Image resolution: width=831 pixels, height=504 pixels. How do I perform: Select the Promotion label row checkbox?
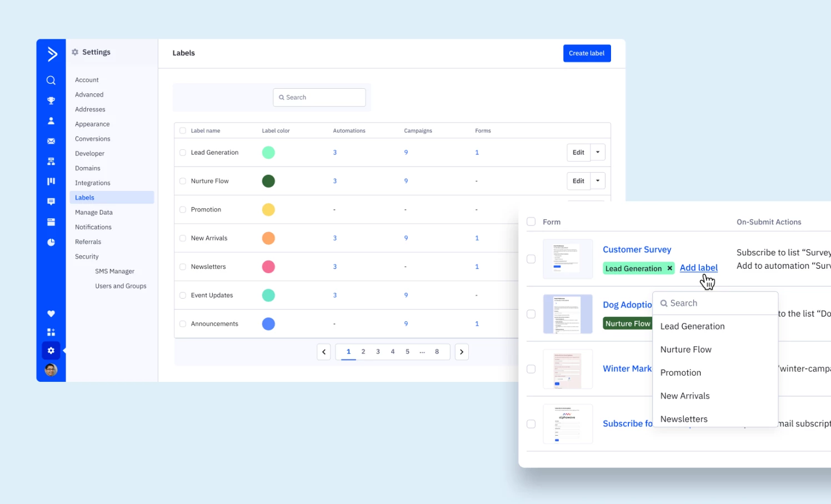click(x=183, y=210)
